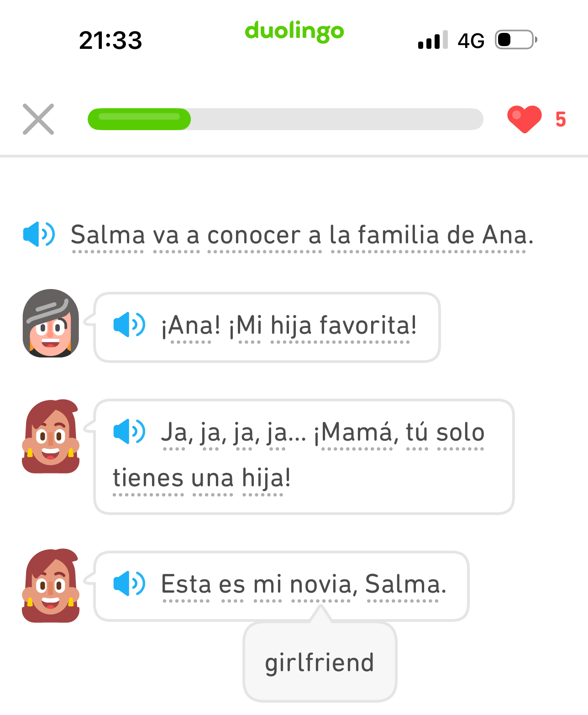
Task: Tap the girlfriend translation tooltip
Action: click(320, 662)
